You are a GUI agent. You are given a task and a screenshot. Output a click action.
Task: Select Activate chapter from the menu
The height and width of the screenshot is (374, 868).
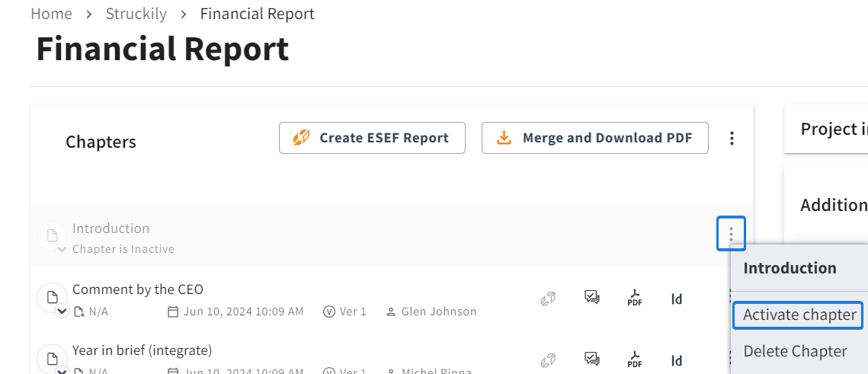point(799,315)
